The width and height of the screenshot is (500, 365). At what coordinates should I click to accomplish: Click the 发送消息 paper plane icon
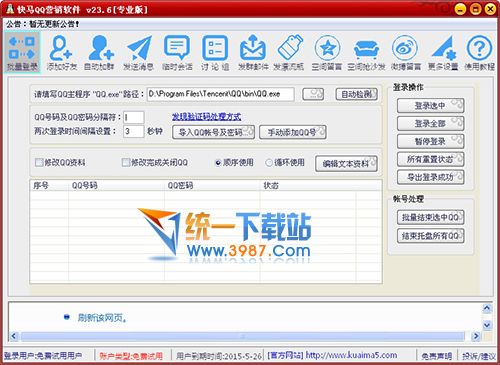138,52
